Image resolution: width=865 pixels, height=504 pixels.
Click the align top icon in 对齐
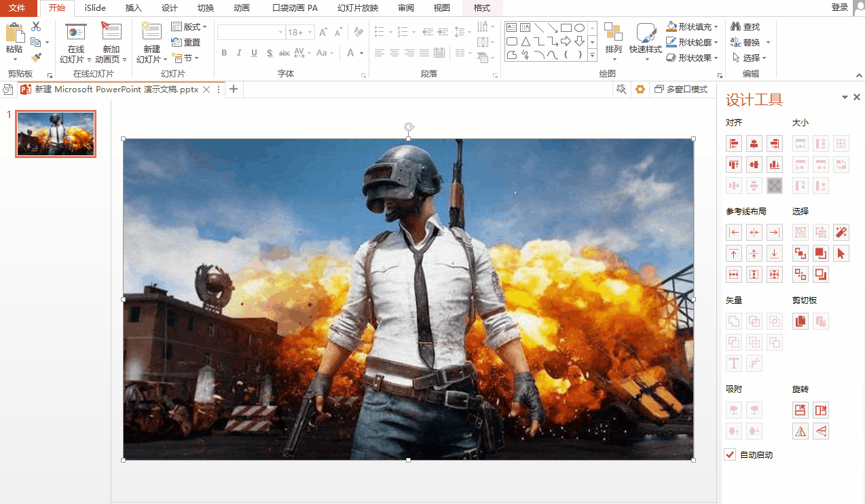tap(733, 164)
